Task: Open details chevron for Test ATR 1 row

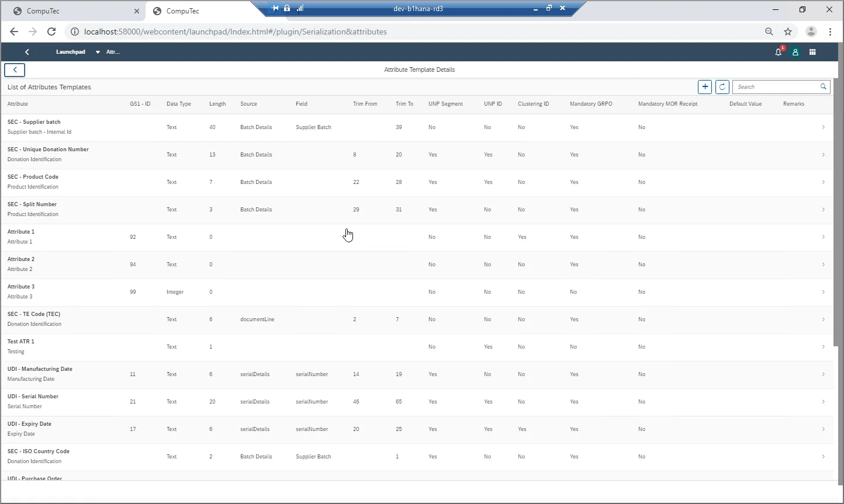Action: 823,347
